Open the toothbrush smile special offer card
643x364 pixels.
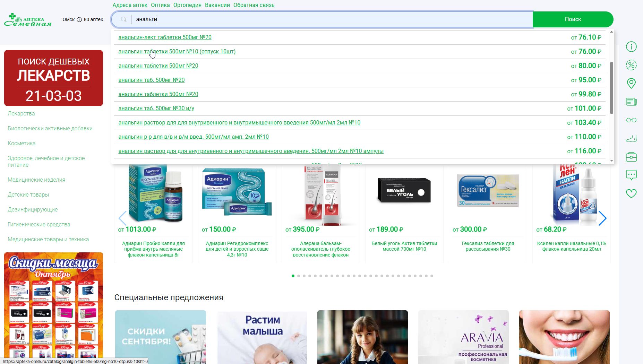(x=564, y=337)
